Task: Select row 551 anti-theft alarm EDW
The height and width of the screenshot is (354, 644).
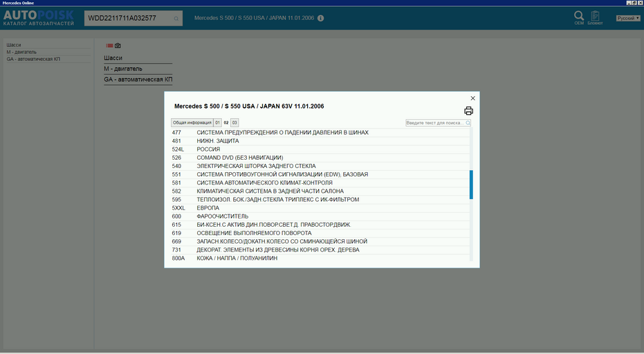Action: (320, 174)
